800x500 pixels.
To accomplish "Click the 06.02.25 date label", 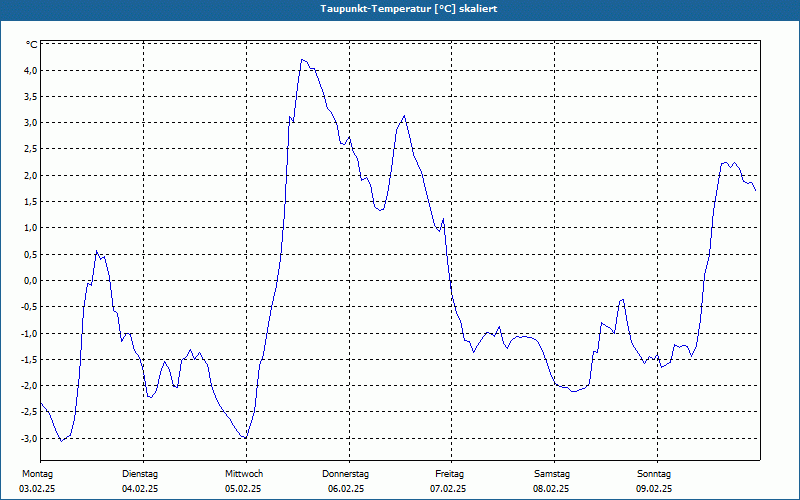I will [x=346, y=489].
